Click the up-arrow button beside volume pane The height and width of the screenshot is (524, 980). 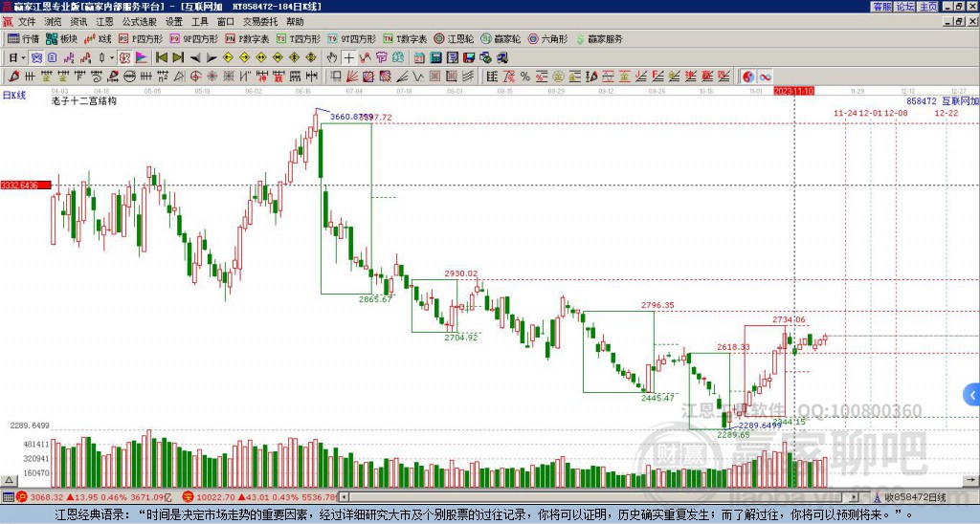(9, 480)
